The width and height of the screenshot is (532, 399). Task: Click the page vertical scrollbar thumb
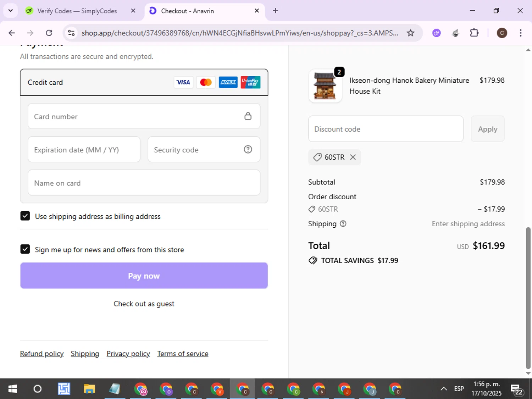point(528,298)
